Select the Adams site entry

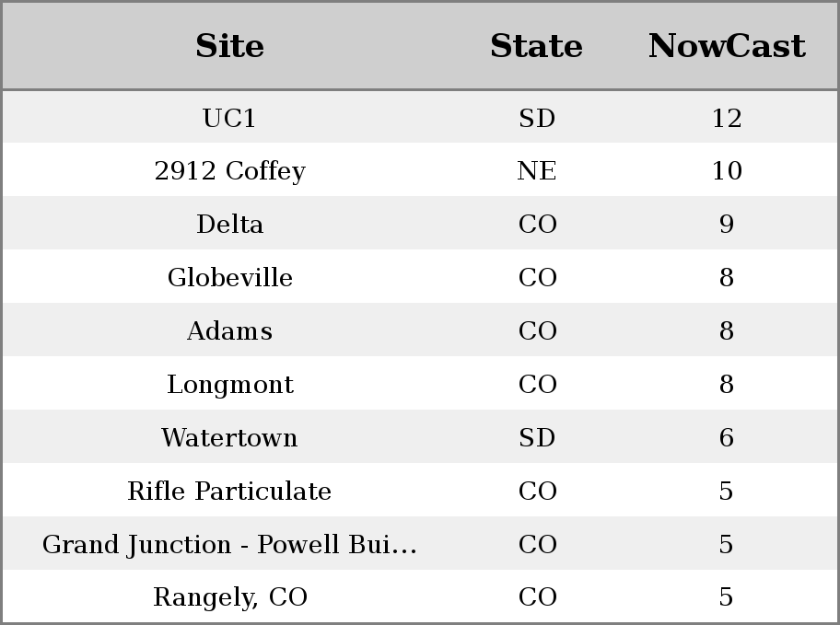[x=230, y=330]
